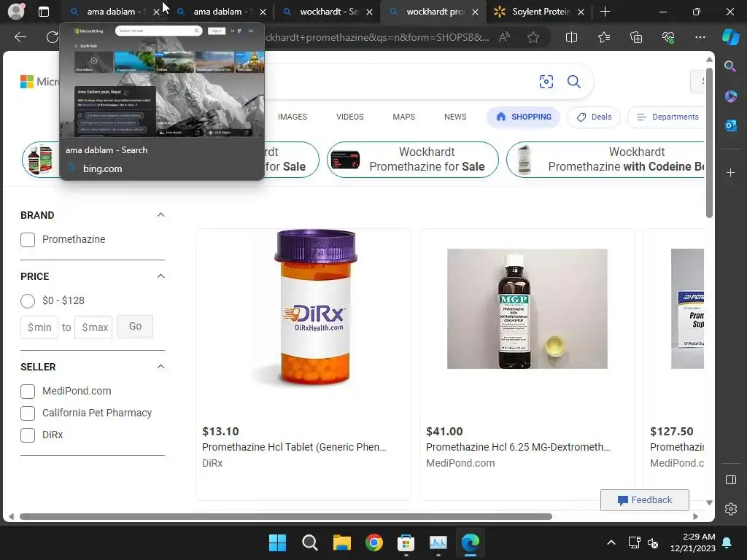
Task: Click the horizontal page scrollbar
Action: click(286, 517)
